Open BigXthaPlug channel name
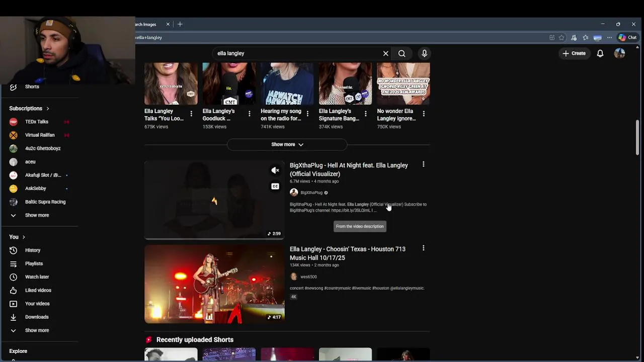 click(311, 193)
